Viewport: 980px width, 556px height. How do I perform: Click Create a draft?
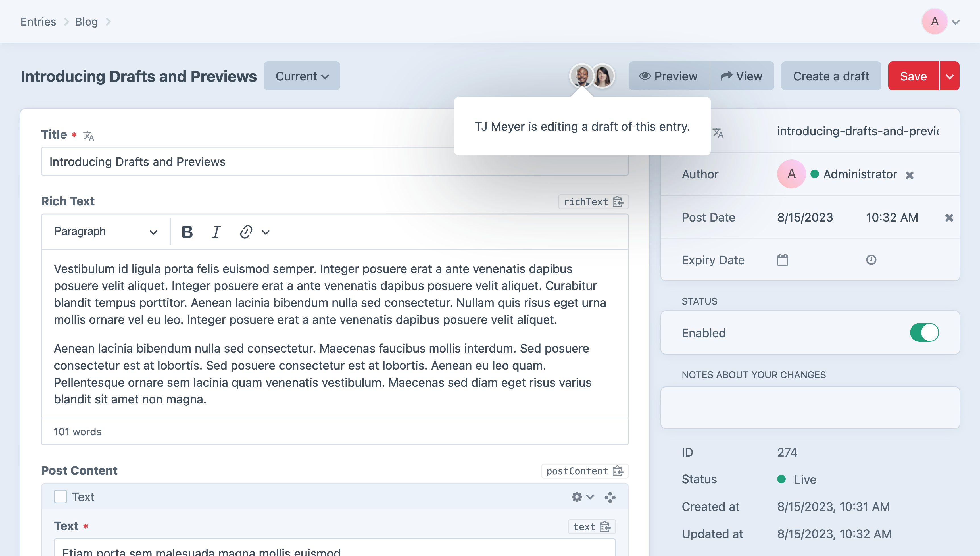click(x=831, y=76)
